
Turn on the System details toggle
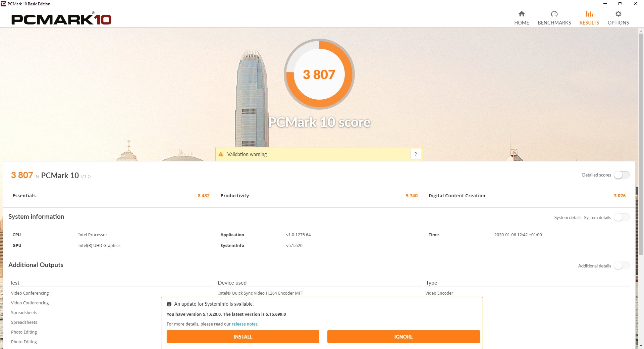pos(622,217)
